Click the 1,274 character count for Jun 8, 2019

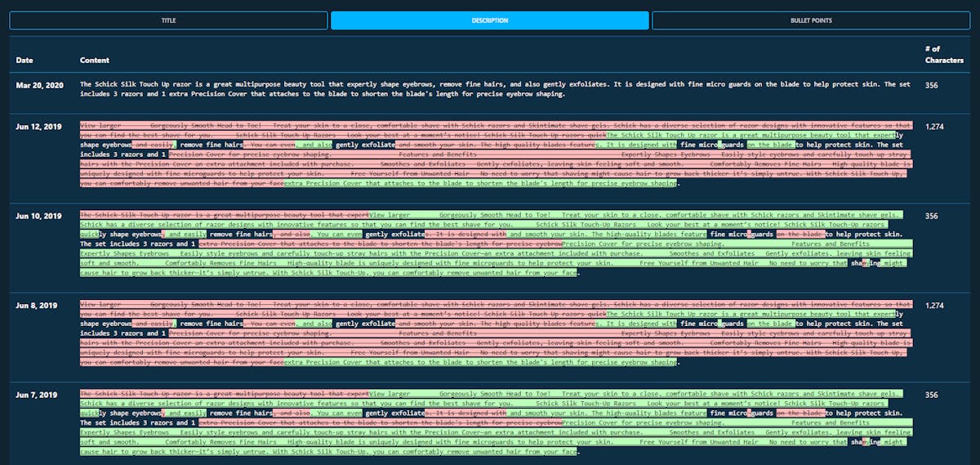tap(935, 306)
